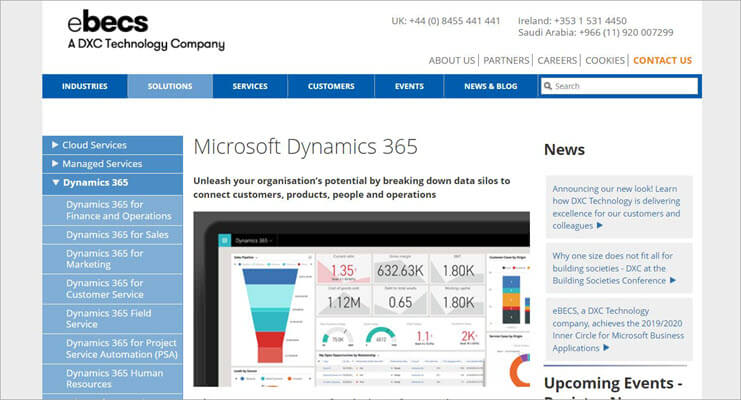Open Dynamics 365 for Project Service Automation
The height and width of the screenshot is (400, 741).
(112, 348)
